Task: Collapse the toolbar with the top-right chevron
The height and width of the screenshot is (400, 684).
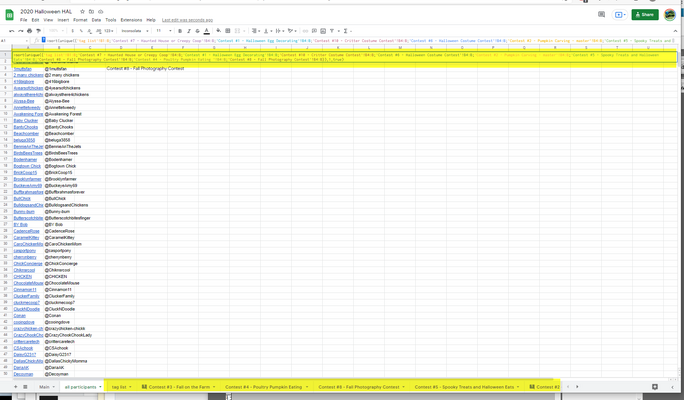Action: [675, 31]
